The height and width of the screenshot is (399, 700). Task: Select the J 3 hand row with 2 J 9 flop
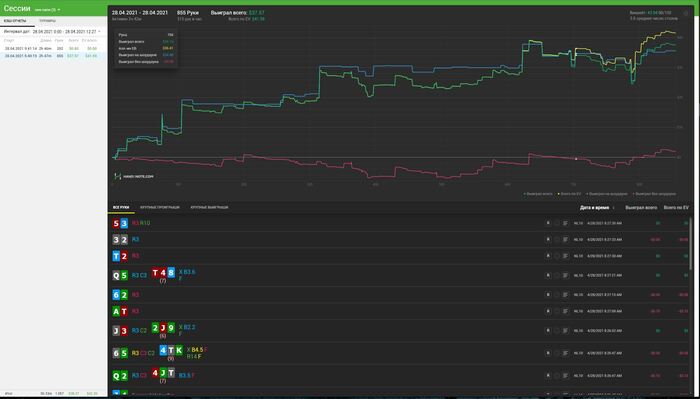click(x=400, y=331)
